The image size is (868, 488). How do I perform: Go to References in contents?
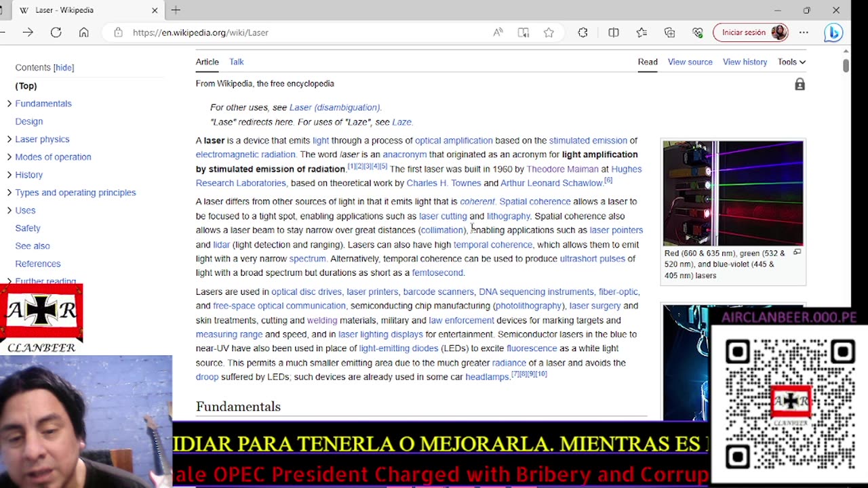point(38,264)
